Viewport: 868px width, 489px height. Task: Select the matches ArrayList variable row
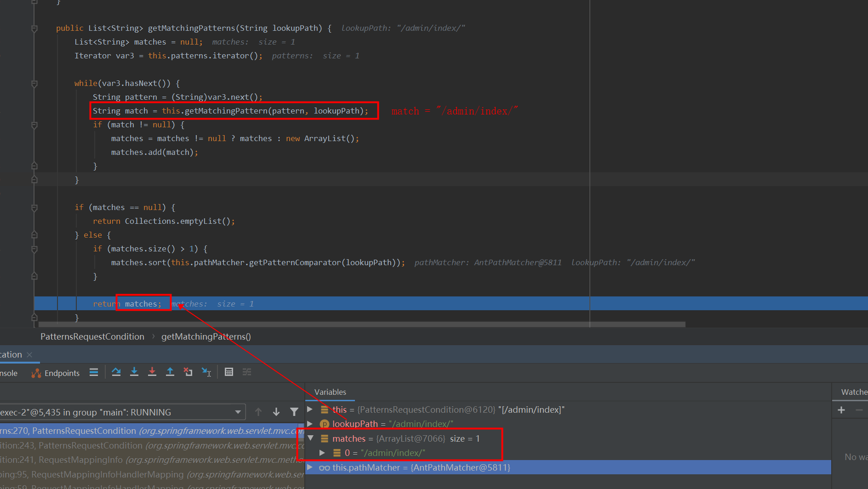568,438
